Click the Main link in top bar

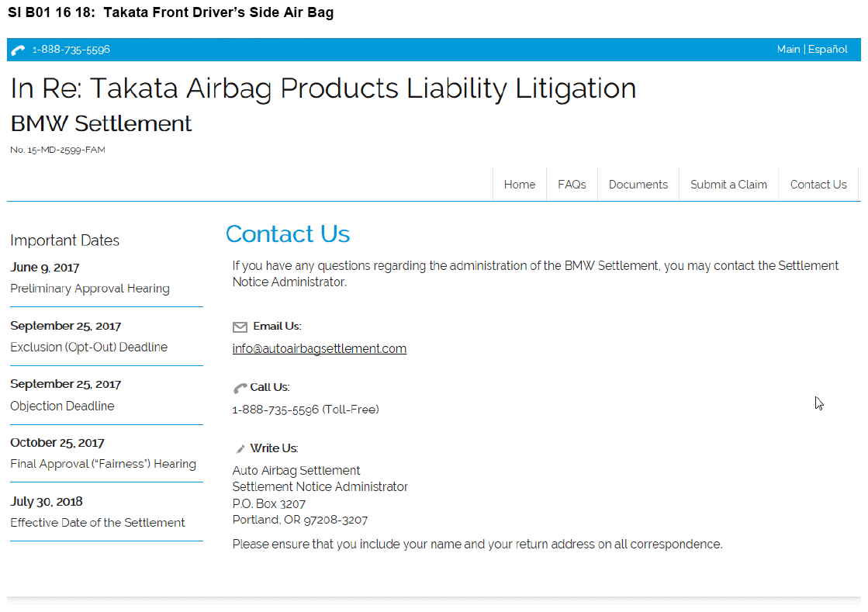(x=788, y=50)
